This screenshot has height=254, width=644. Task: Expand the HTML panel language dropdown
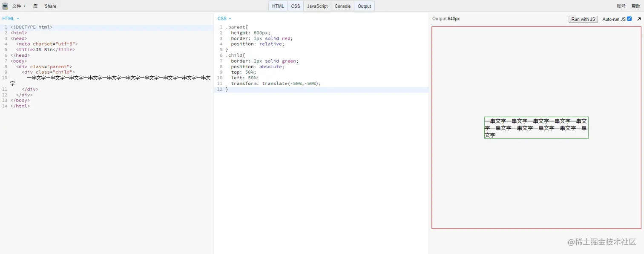click(11, 19)
